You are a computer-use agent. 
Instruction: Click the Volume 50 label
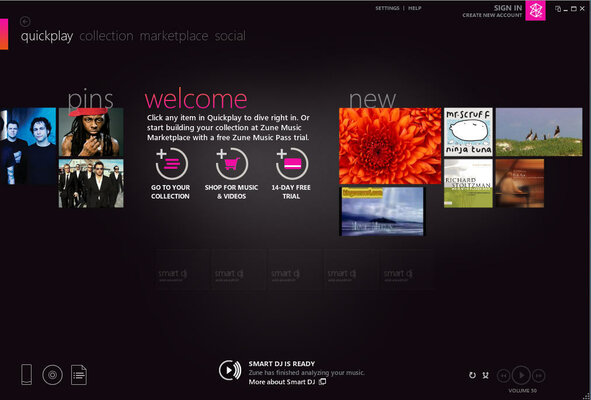tap(522, 391)
